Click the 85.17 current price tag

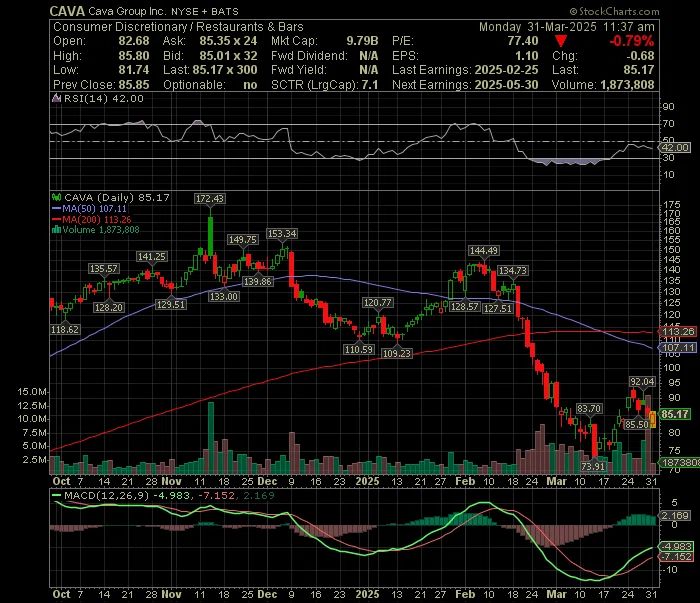(675, 414)
